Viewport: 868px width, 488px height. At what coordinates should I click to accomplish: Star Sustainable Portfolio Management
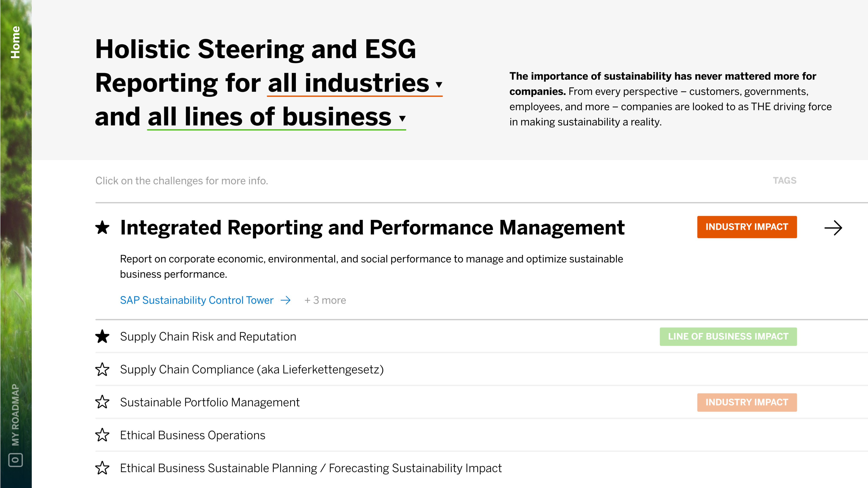click(x=102, y=402)
